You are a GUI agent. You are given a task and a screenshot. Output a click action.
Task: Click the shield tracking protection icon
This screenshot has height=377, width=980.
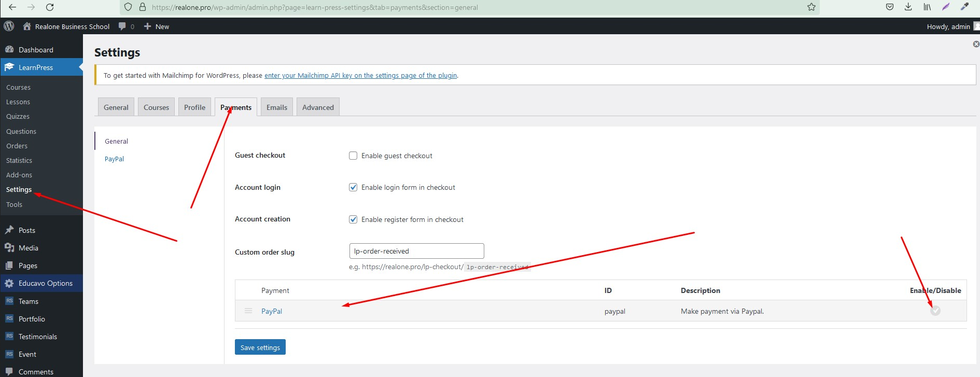point(128,7)
